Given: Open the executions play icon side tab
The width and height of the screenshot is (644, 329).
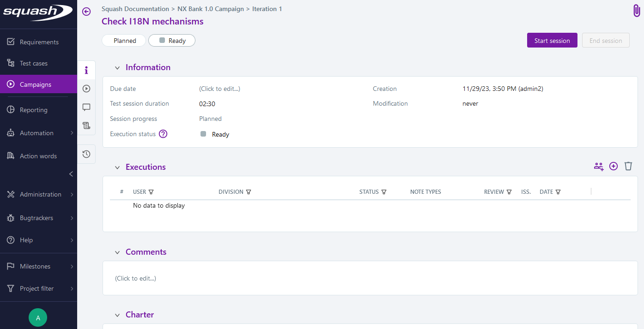Looking at the screenshot, I should tap(86, 89).
